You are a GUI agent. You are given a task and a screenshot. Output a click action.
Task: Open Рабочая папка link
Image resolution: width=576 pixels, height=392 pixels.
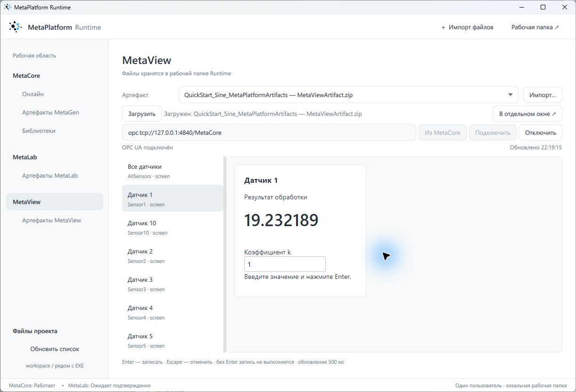(x=535, y=27)
